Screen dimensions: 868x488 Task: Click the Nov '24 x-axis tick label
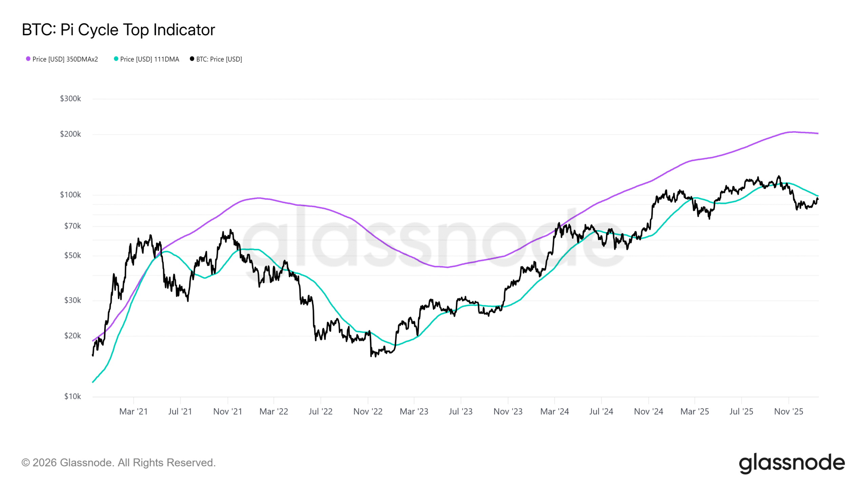[648, 411]
